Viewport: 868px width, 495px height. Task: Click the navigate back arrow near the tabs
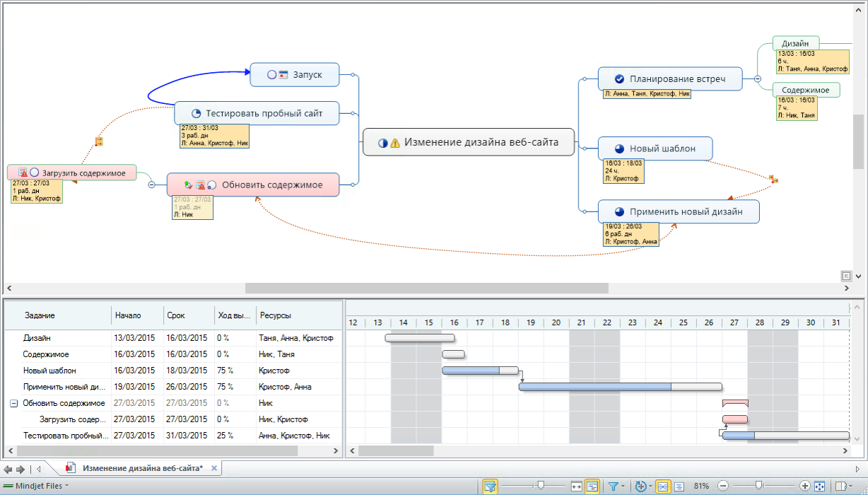point(8,469)
